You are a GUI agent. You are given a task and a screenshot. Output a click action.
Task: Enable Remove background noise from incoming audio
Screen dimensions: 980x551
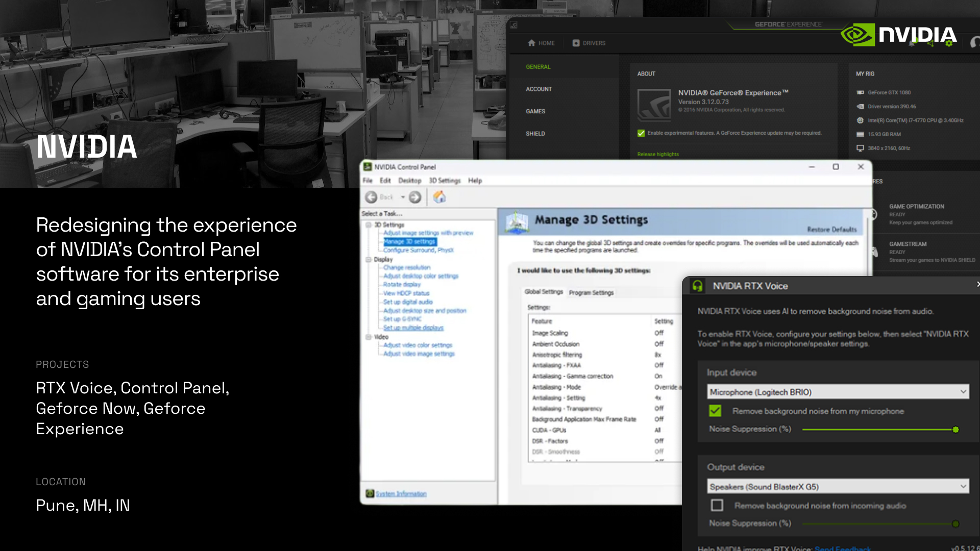[x=717, y=505]
